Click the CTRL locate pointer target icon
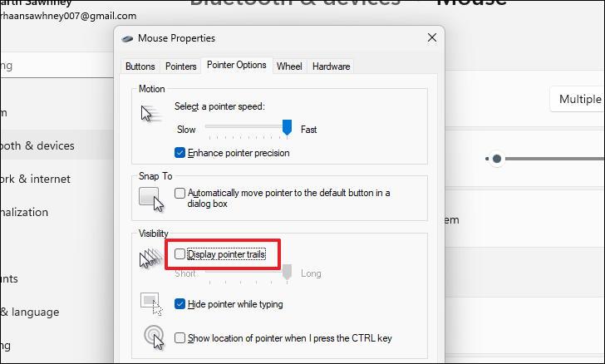The image size is (605, 364). tap(154, 337)
